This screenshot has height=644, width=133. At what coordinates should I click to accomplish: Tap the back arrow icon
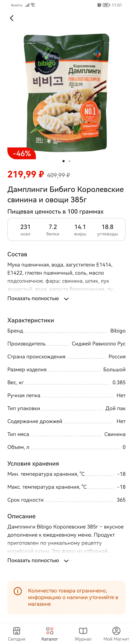tap(11, 18)
